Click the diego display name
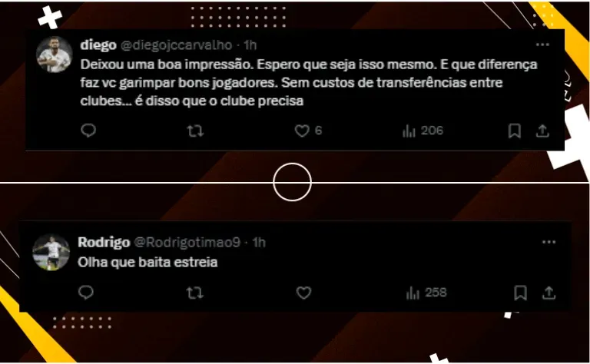 click(x=98, y=45)
